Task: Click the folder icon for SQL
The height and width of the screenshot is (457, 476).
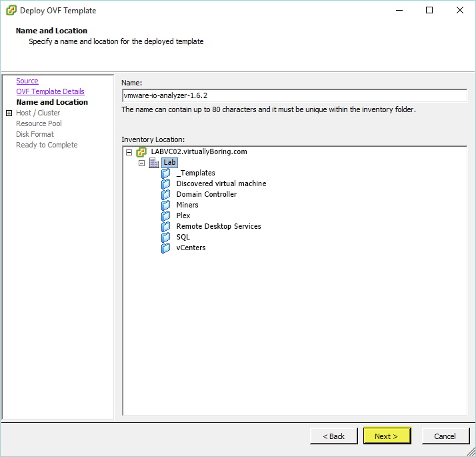Action: coord(166,237)
